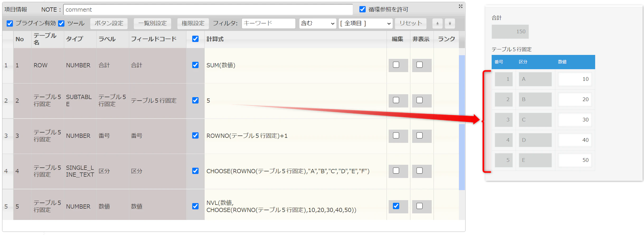644x235 pixels.
Task: Enable 非表示 checkbox in 区分 row
Action: [420, 171]
